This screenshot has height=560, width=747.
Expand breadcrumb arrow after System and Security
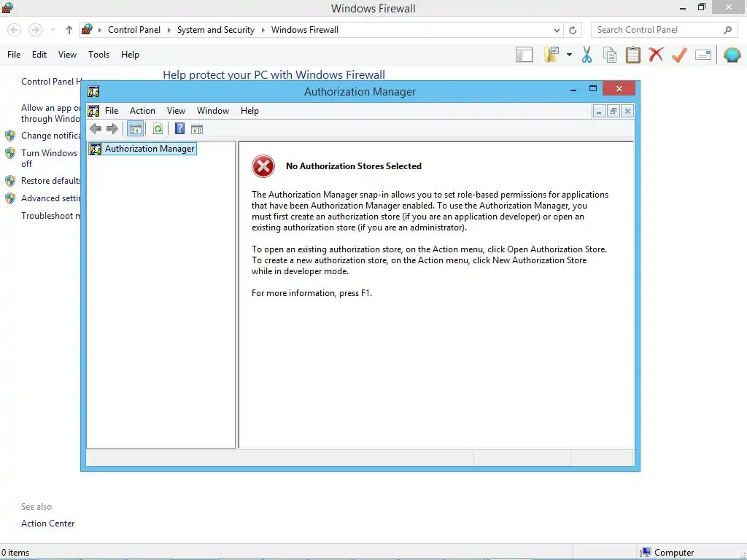tap(263, 30)
